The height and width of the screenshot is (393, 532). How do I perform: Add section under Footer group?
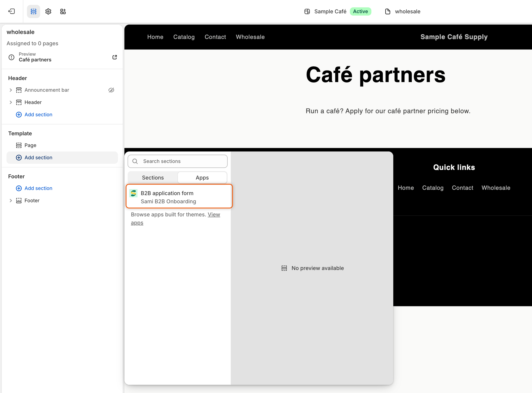tap(34, 189)
